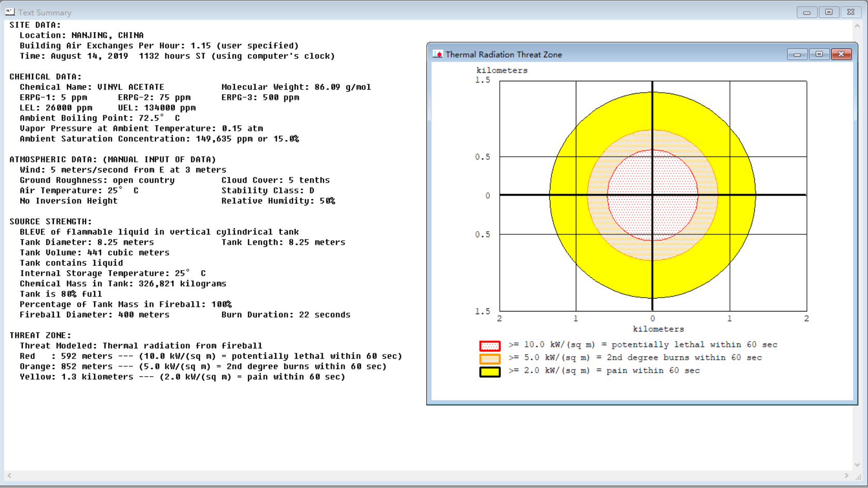
Task: Click the 'Vapor Pressure at Ambient Temperature' line
Action: point(141,128)
